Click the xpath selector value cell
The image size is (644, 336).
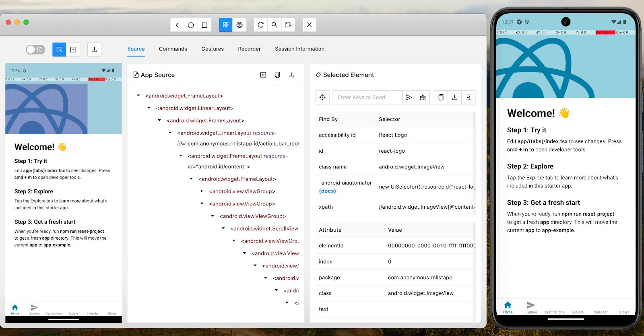(427, 207)
